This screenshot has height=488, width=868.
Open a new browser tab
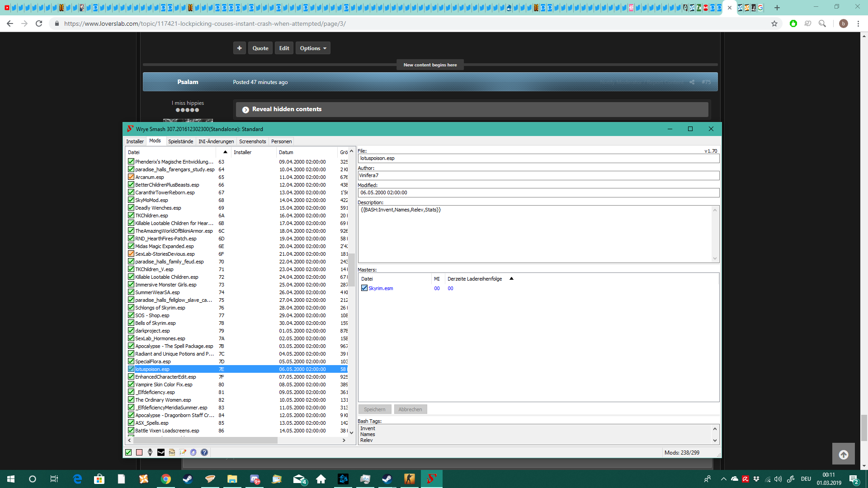coord(777,8)
